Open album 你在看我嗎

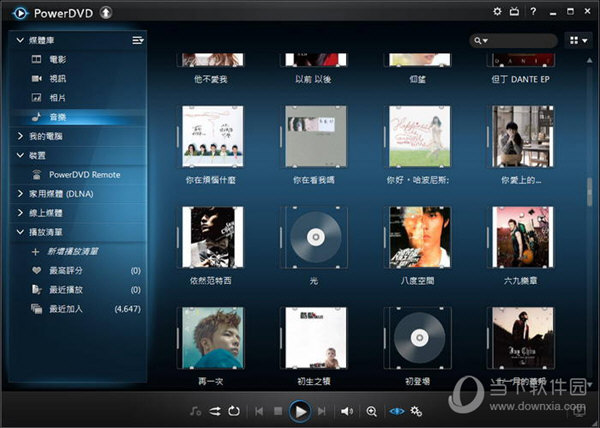tap(315, 136)
